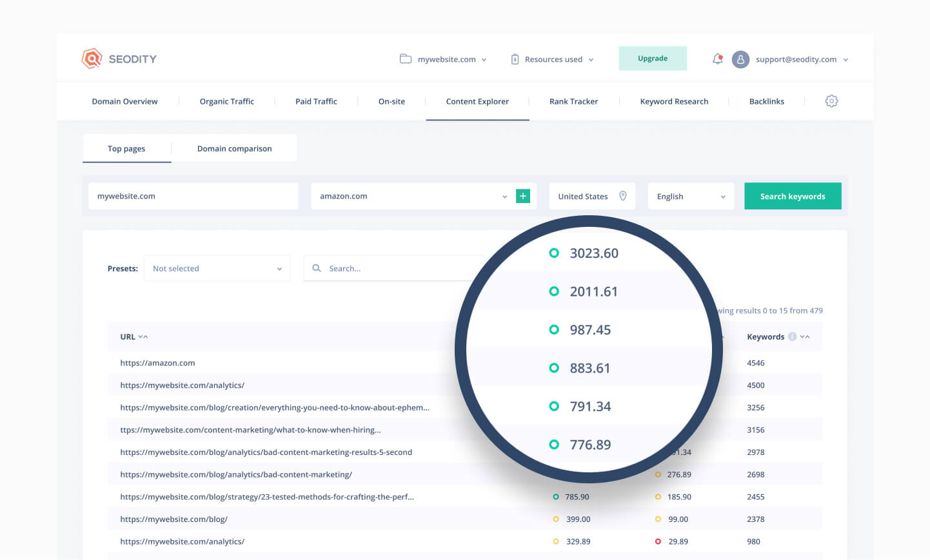
Task: Click the green plus add-domain icon
Action: 523,196
